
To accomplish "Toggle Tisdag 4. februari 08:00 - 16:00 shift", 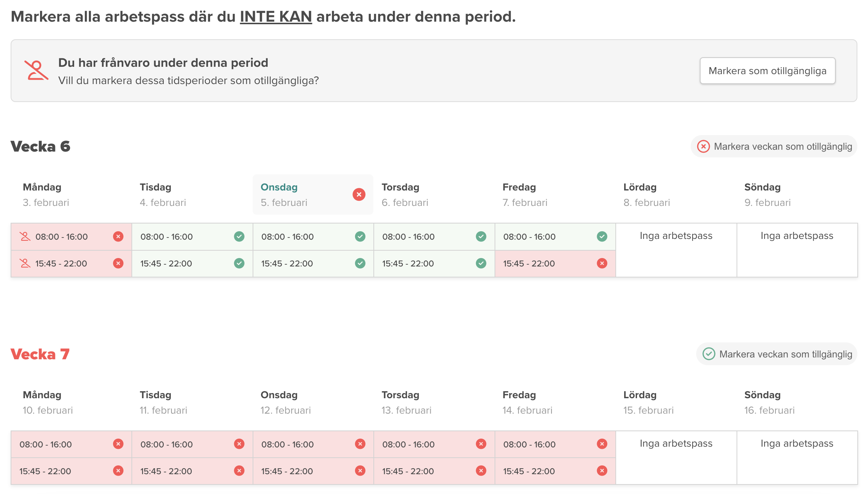I will pos(192,237).
